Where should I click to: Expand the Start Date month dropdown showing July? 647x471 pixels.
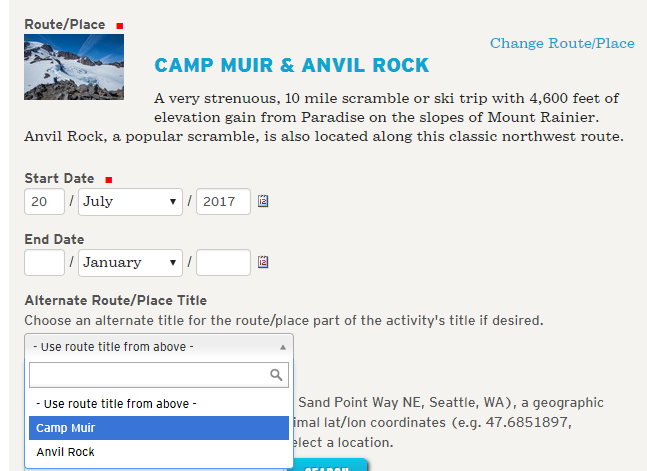pos(130,201)
